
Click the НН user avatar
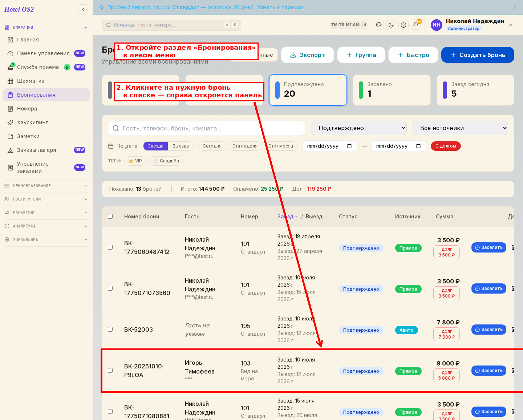click(x=437, y=25)
